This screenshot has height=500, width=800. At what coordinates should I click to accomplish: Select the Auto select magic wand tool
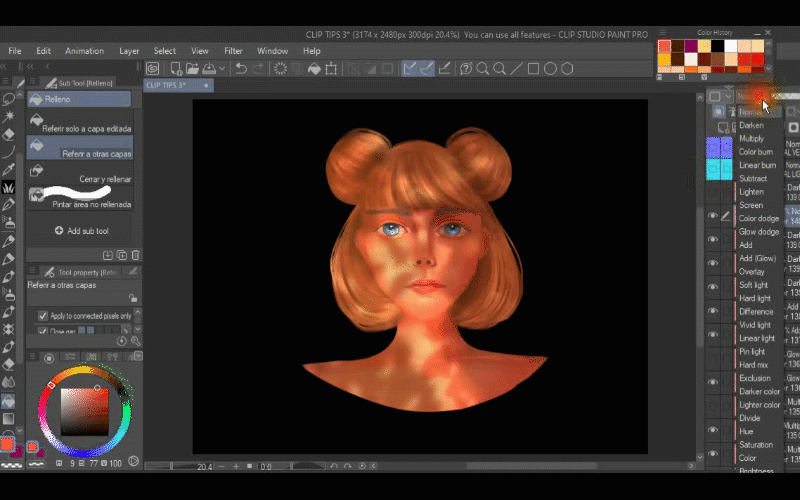(9, 117)
